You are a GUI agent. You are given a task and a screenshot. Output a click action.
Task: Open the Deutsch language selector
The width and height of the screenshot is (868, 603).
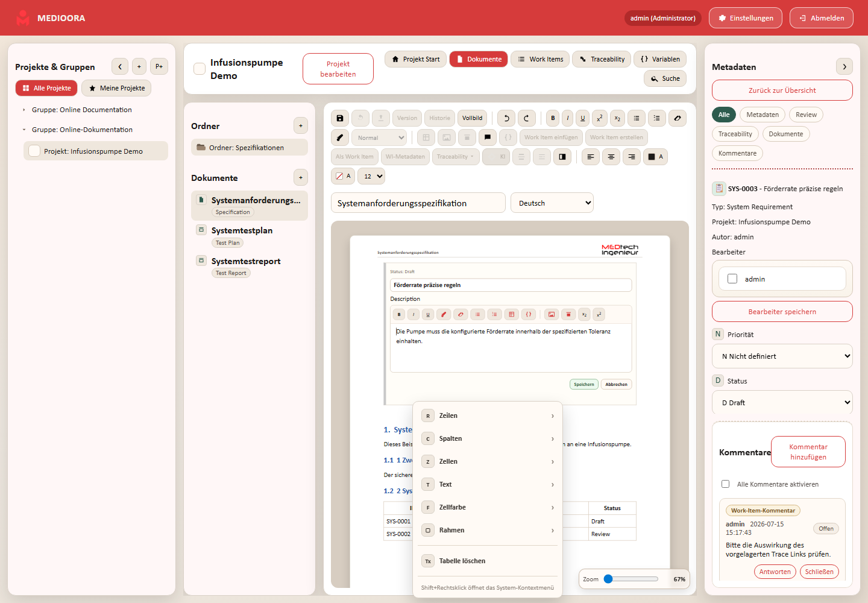click(x=552, y=203)
